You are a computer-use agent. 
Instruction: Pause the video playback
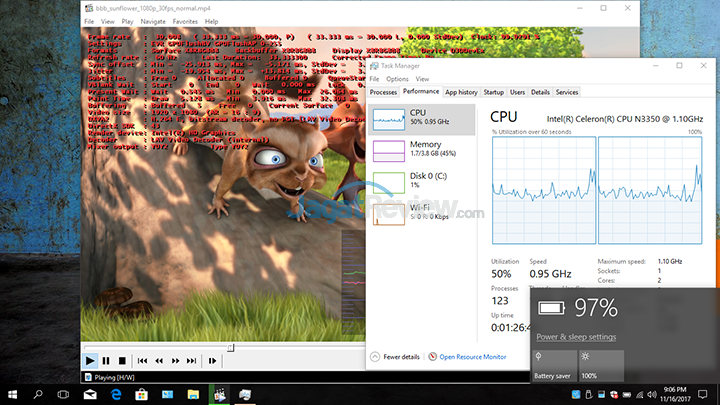coord(106,360)
